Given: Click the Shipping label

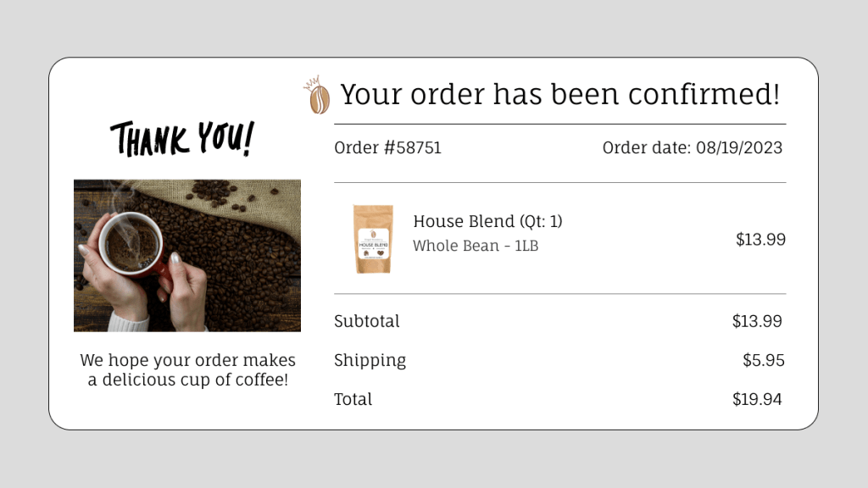Looking at the screenshot, I should click(370, 361).
